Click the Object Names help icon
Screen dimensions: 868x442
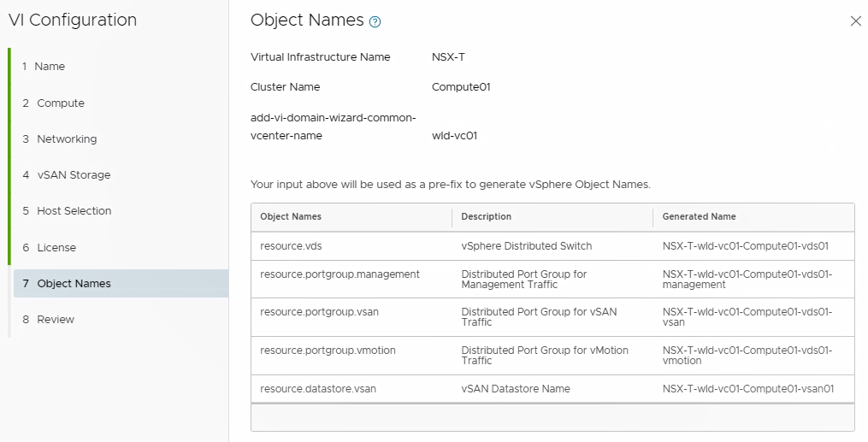(375, 22)
